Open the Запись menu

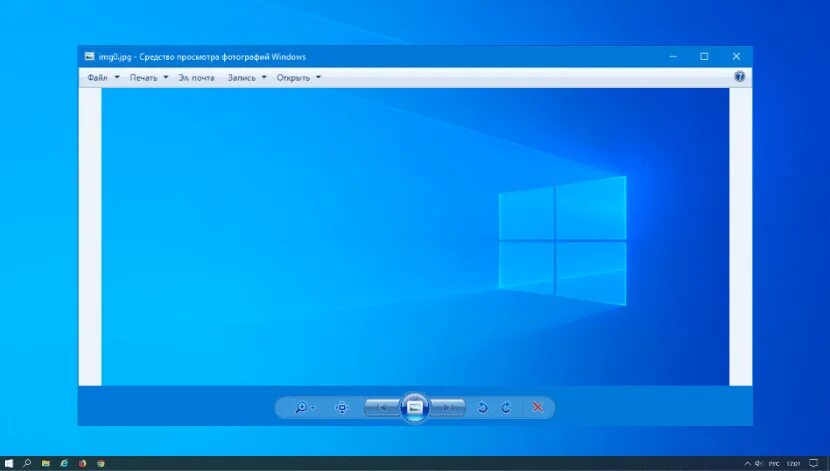(241, 78)
